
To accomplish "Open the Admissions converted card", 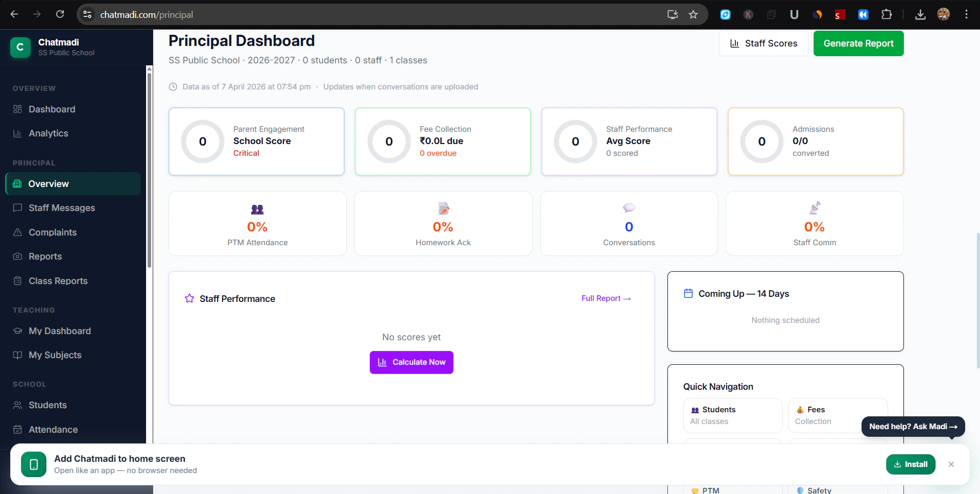I will 816,142.
